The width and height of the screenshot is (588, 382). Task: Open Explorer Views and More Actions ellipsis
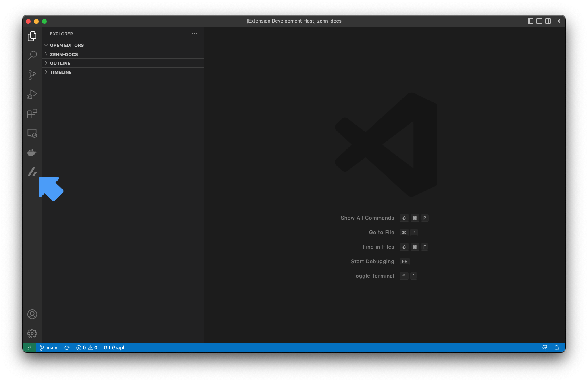195,34
